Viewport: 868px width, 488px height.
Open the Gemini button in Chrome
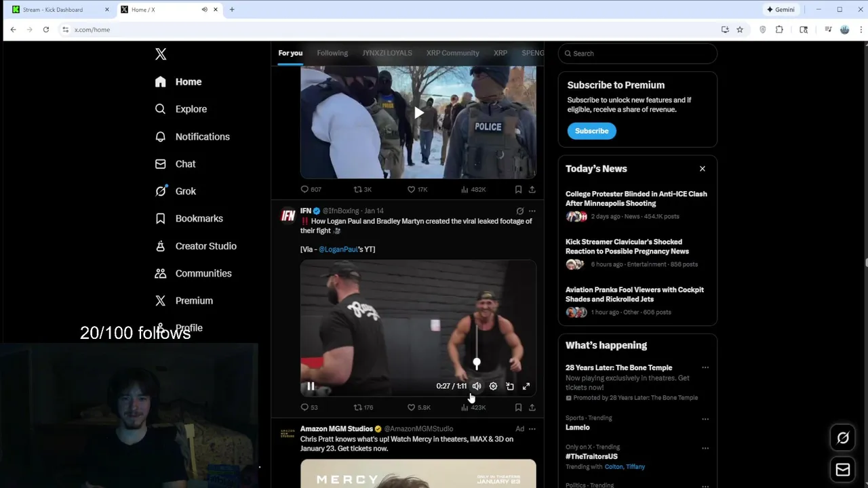pos(781,9)
